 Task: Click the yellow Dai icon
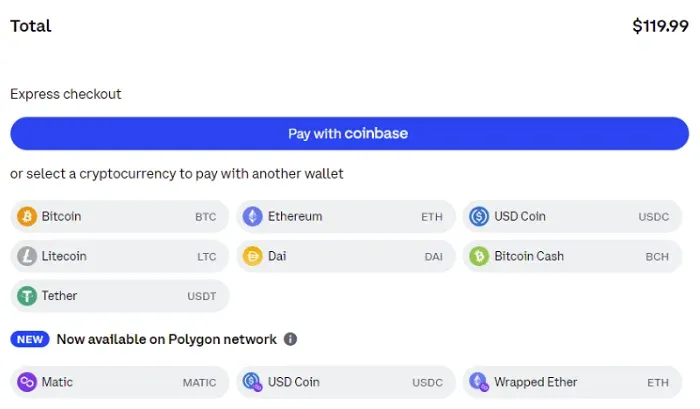tap(253, 256)
